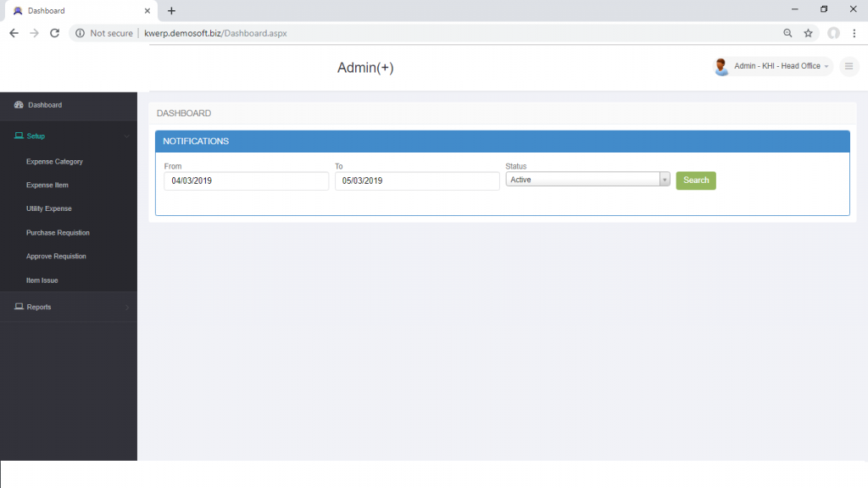Click the Not secure site information icon
This screenshot has width=868, height=488.
pyautogui.click(x=79, y=33)
